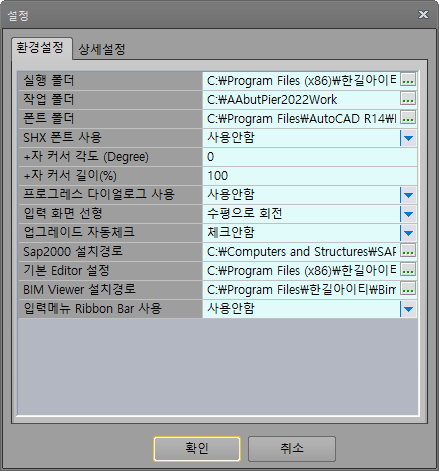Image resolution: width=439 pixels, height=471 pixels.
Task: Click the 작업 폴더 path field
Action: (301, 99)
